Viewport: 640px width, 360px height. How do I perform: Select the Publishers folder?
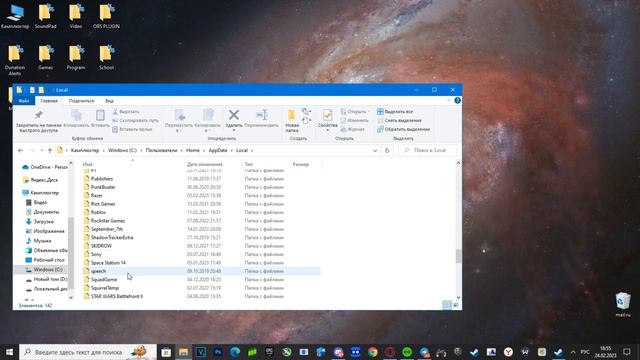102,179
